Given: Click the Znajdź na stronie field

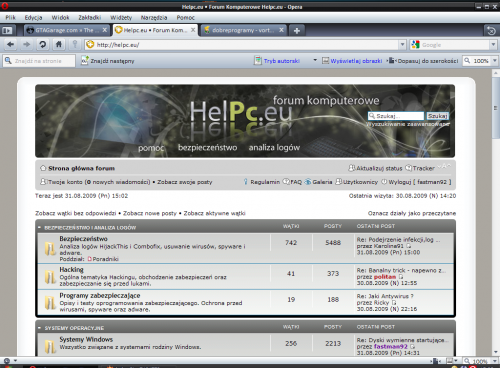Looking at the screenshot, I should tap(39, 61).
